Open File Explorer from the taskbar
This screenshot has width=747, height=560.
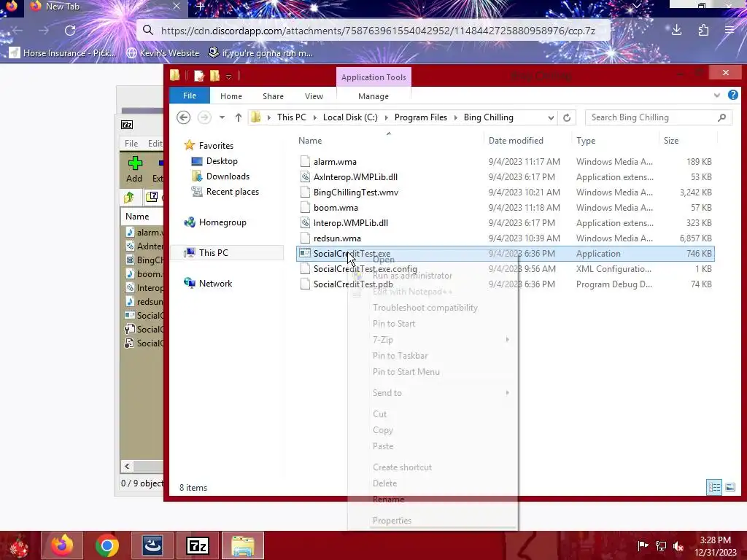pyautogui.click(x=242, y=545)
